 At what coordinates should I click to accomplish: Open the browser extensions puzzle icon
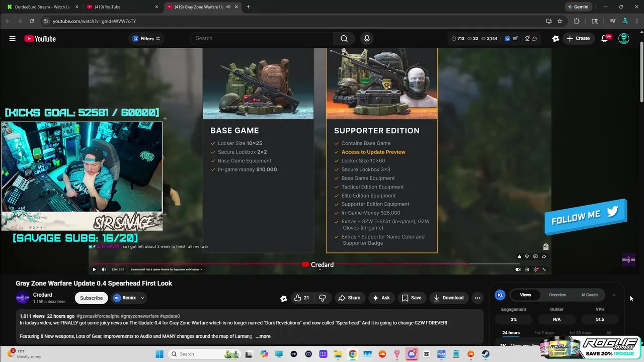577,21
